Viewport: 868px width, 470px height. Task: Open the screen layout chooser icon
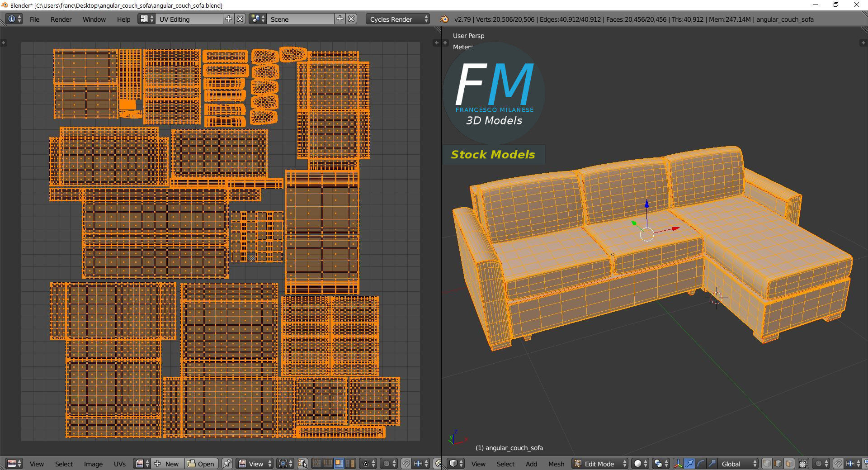click(146, 19)
